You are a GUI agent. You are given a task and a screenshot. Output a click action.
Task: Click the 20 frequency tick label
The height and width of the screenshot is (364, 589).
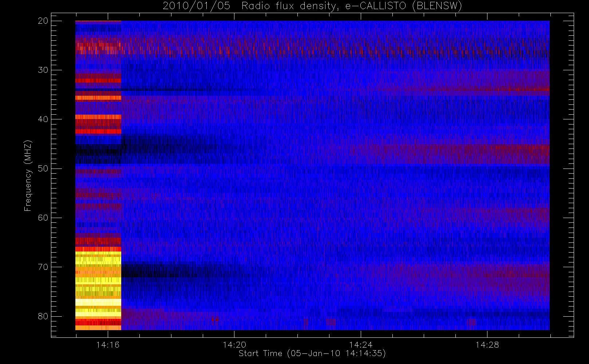pos(43,21)
